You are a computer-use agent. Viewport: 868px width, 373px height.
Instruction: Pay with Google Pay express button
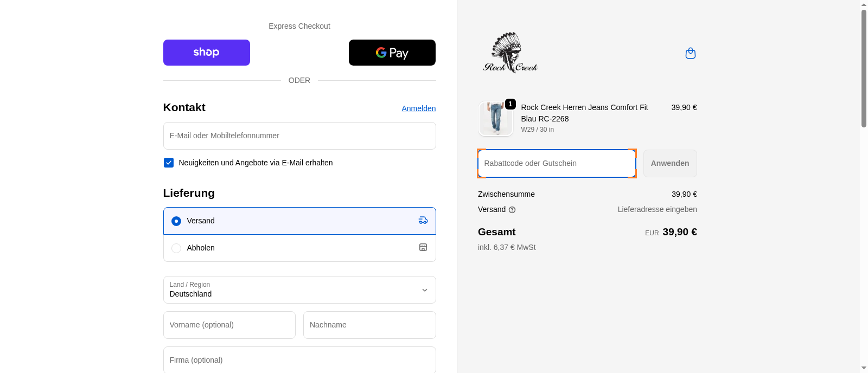click(x=392, y=53)
